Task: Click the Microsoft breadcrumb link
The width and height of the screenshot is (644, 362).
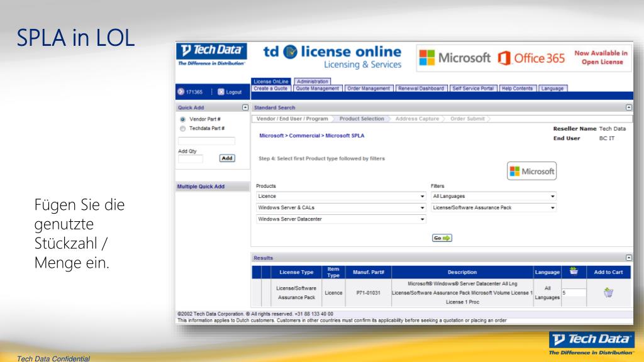Action: [x=272, y=136]
